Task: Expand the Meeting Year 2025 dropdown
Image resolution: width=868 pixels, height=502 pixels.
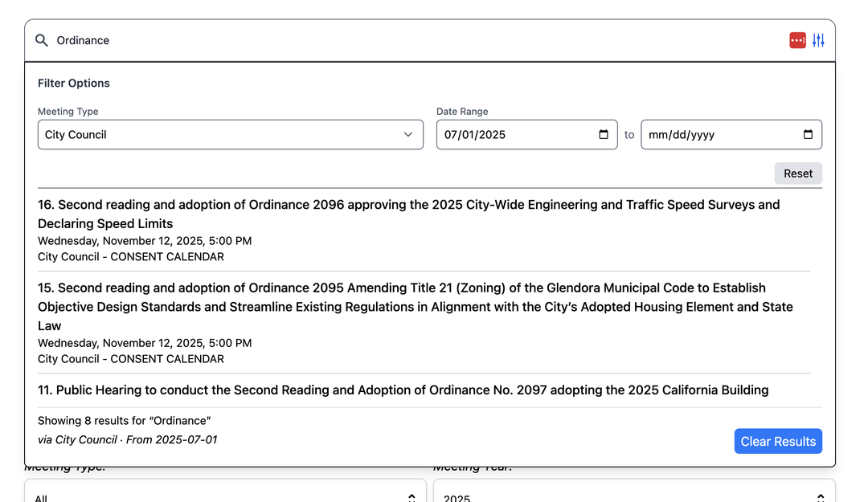Action: tap(633, 495)
